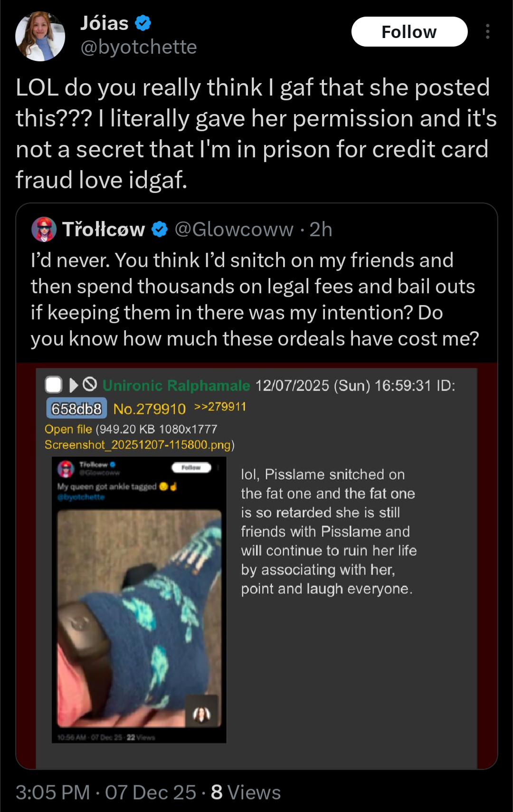
Task: Open the quoted tweet's text body
Action: (255, 300)
